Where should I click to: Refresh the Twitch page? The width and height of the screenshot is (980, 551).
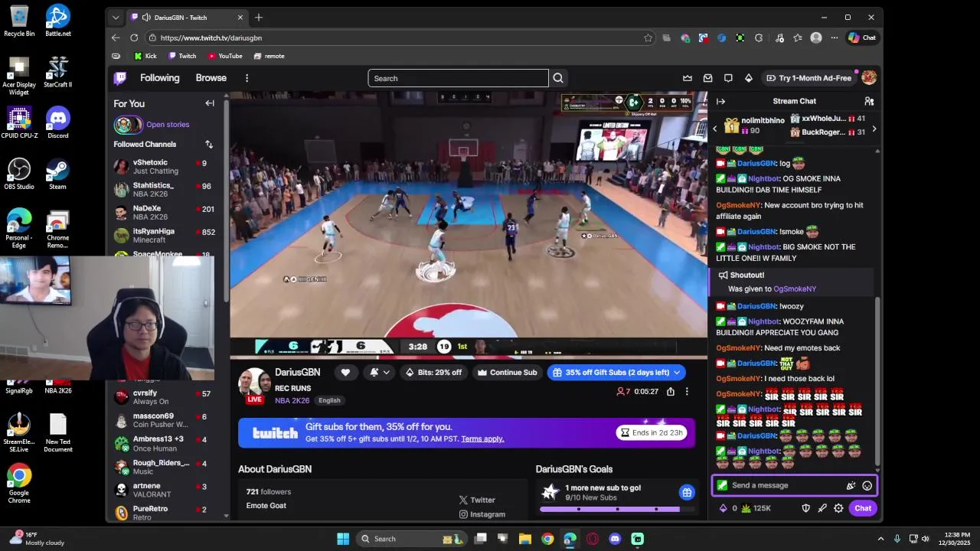134,37
